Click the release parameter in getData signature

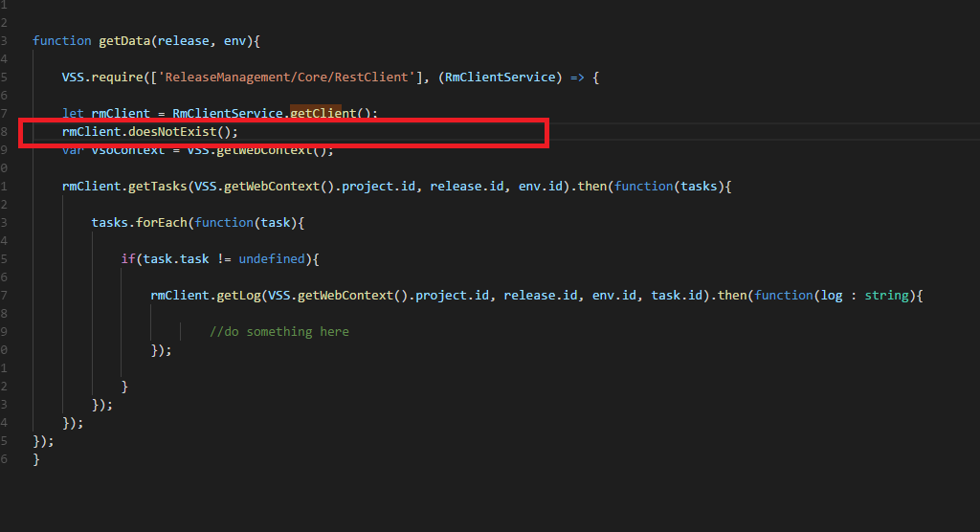[x=183, y=40]
